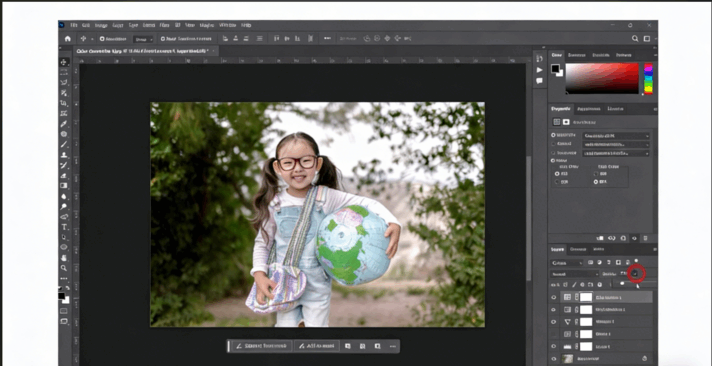Click the options bar three-dots more options
Screen dimensions: 712x366
click(327, 39)
